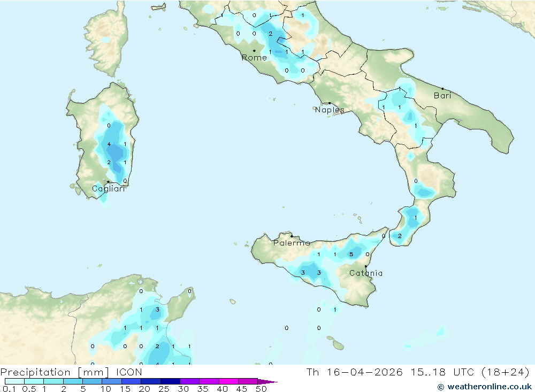Viewport: 535px width, 392px height.
Task: Click the Bari city label
Action: (442, 96)
